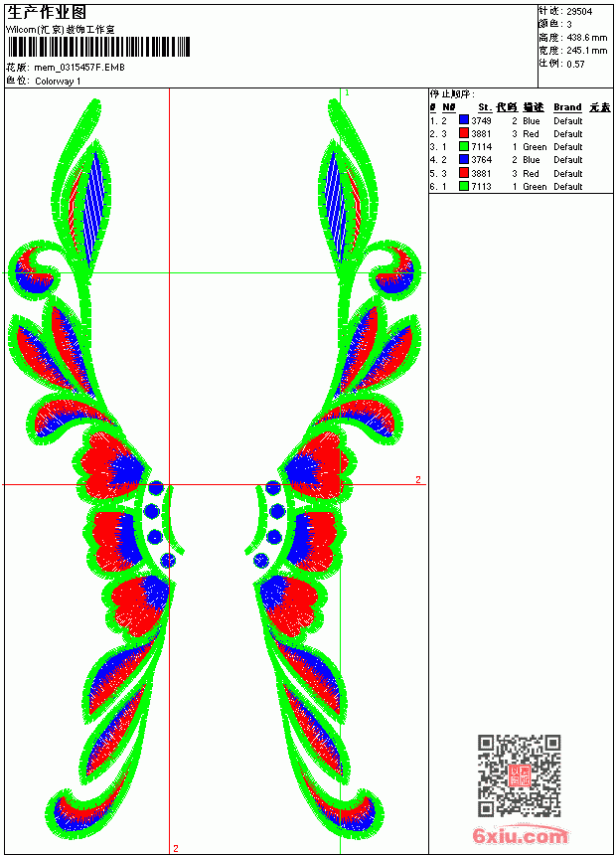Click the Colorway 1 label
This screenshot has height=855, width=616.
[x=58, y=82]
